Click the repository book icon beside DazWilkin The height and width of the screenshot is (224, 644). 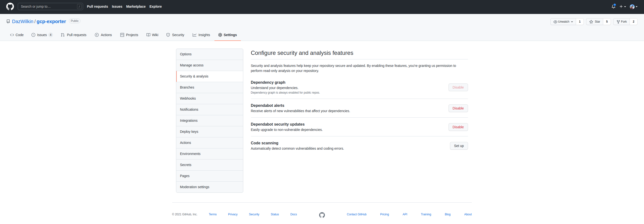click(x=8, y=22)
